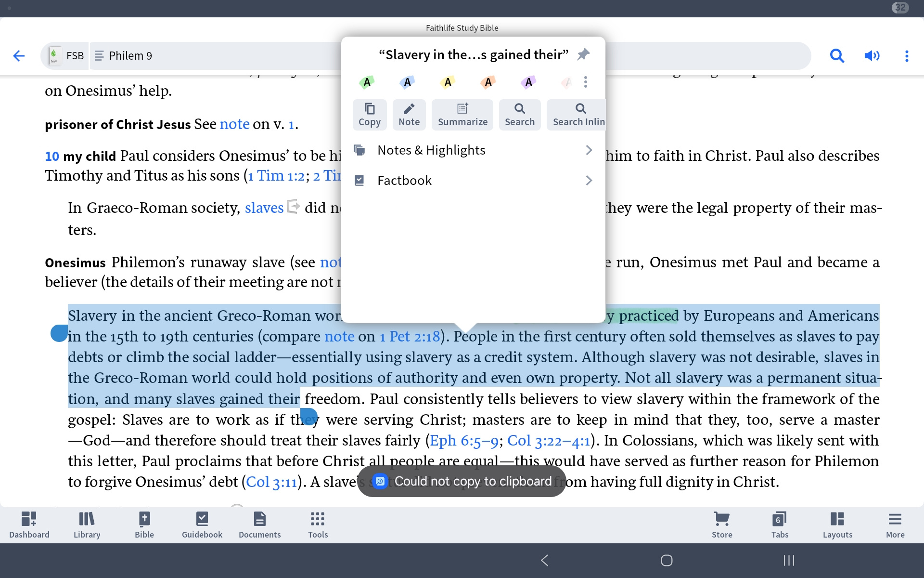Open Guidebook tab
The width and height of the screenshot is (924, 578).
coord(202,525)
